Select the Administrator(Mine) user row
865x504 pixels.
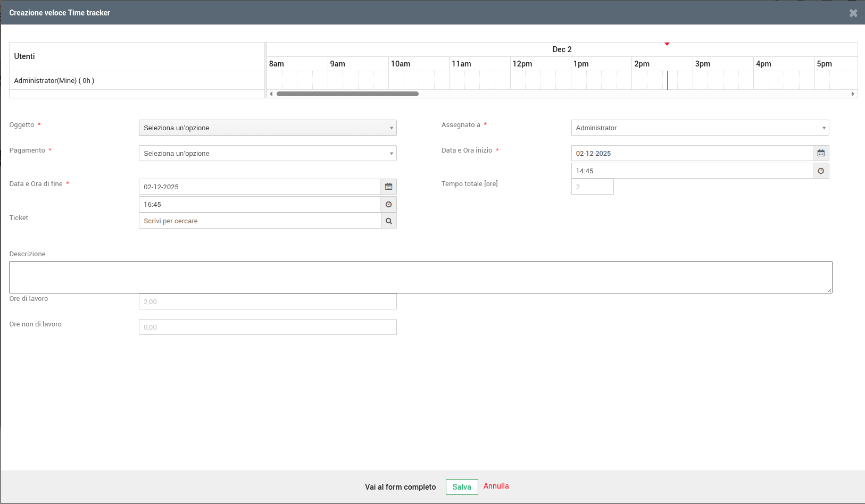54,81
